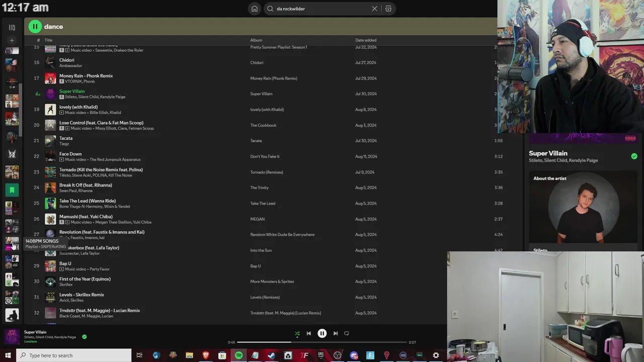Open File Explorer from taskbar
The width and height of the screenshot is (644, 362).
click(189, 355)
